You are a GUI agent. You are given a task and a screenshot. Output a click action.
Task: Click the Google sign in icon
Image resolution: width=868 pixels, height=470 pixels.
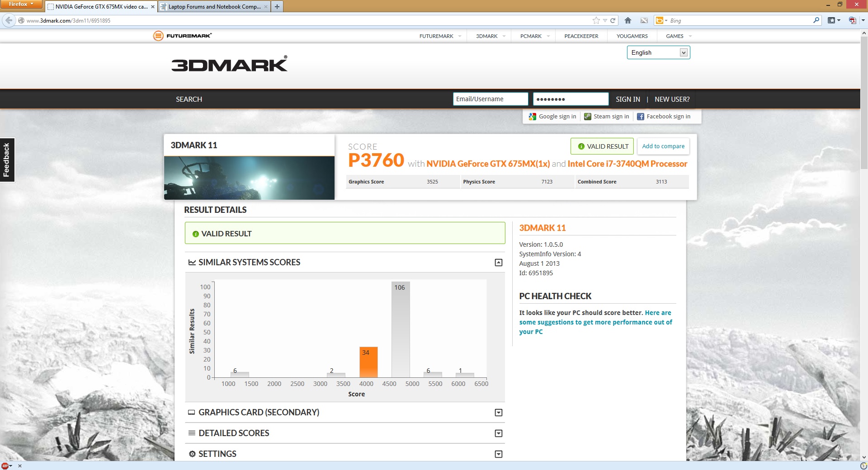click(x=533, y=117)
